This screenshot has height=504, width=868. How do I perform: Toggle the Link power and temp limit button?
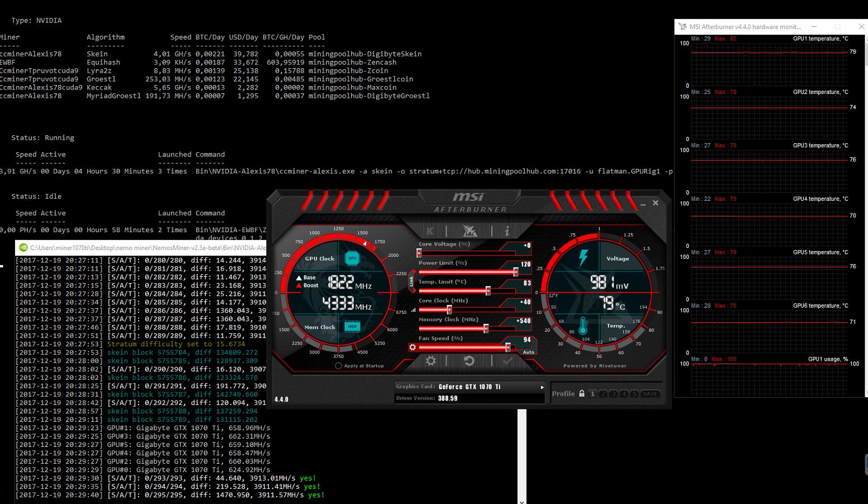pyautogui.click(x=412, y=281)
